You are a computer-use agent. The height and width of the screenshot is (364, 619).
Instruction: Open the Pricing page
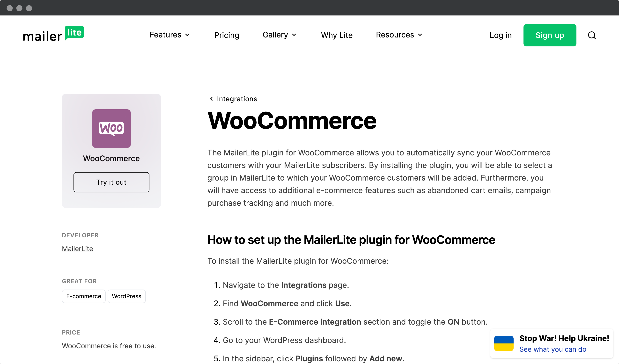(227, 35)
